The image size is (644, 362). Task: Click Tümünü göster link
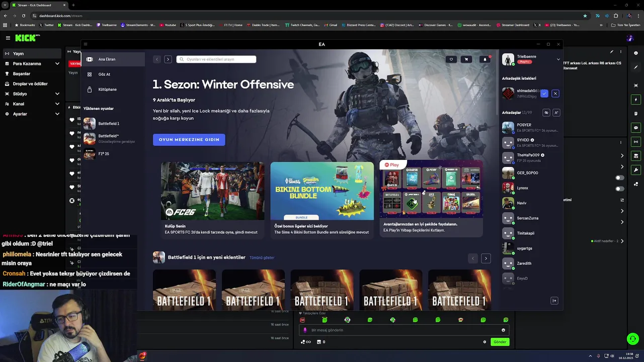(262, 258)
